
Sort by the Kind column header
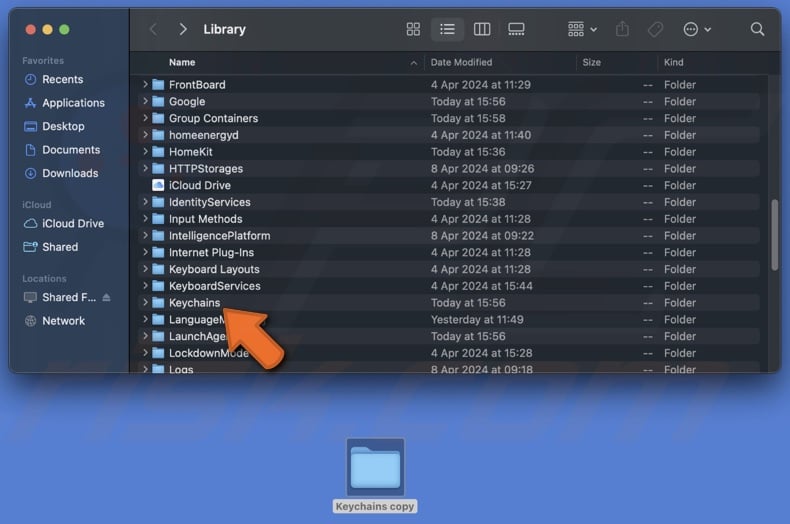click(674, 62)
